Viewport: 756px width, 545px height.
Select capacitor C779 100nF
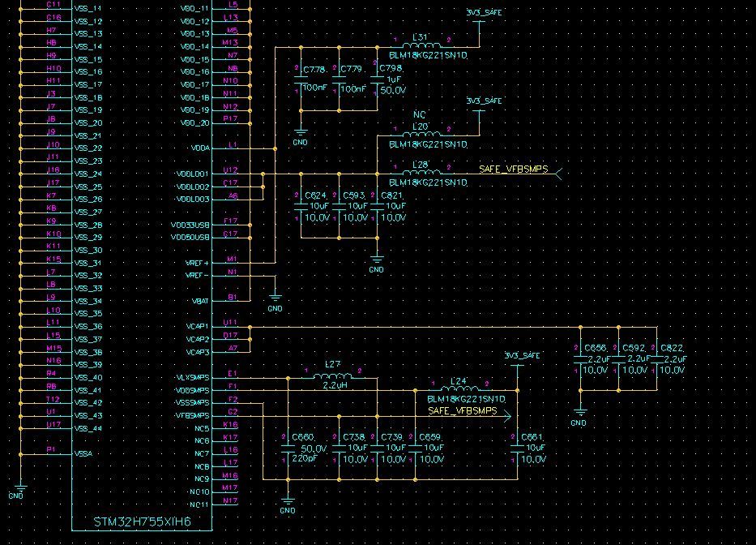(339, 79)
